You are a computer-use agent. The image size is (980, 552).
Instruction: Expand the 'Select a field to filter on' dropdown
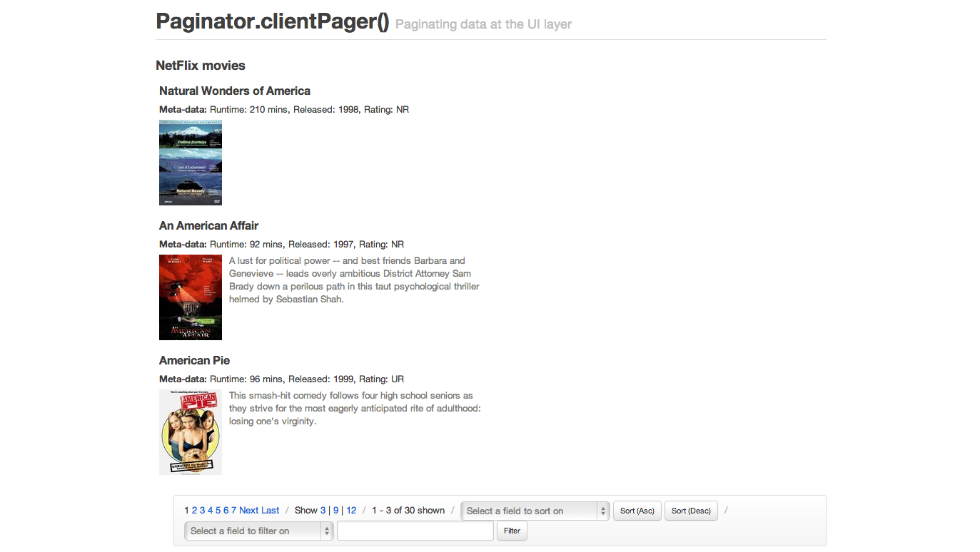[x=259, y=531]
